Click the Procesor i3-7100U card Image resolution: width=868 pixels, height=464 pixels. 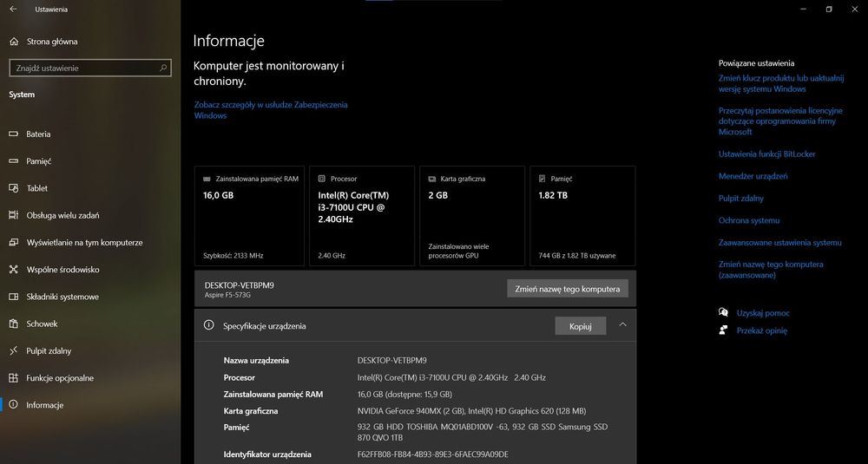362,216
